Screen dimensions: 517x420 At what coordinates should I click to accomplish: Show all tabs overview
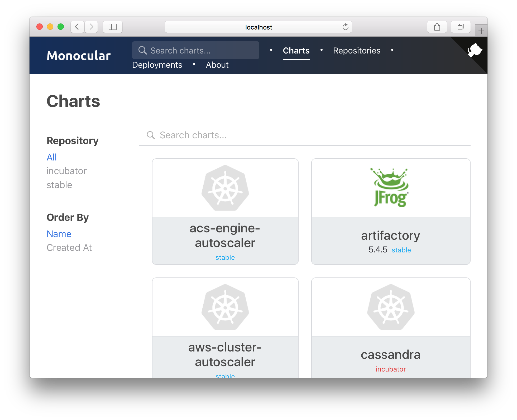click(x=461, y=27)
